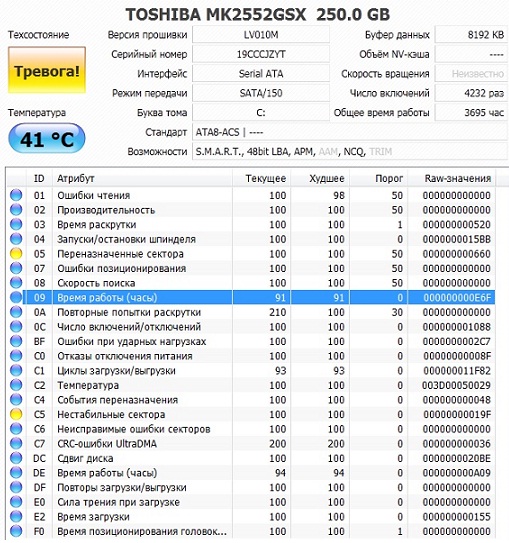Screen dimensions: 509x543
Task: Click the yellow status icon for Переназначенные сектора
Action: pyautogui.click(x=16, y=253)
